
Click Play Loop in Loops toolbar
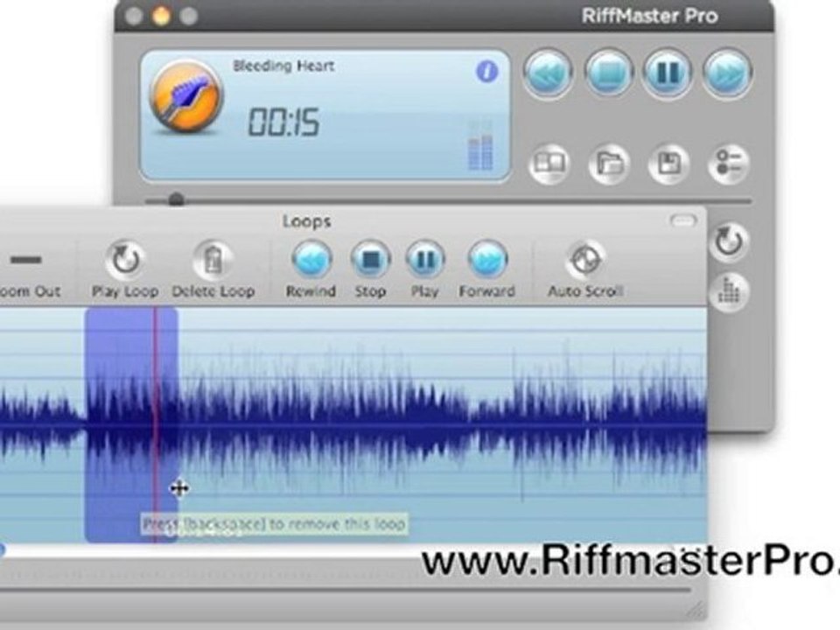[x=125, y=269]
